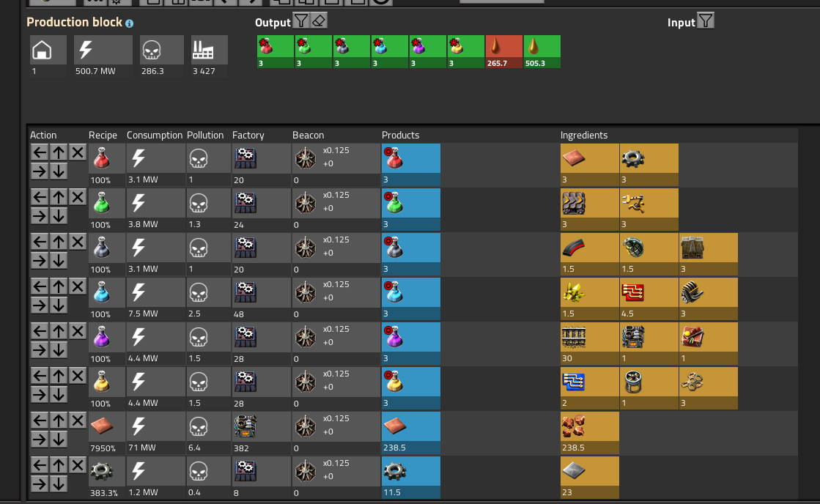Remove the red science pack recipe row
This screenshot has width=820, height=504.
pos(78,152)
